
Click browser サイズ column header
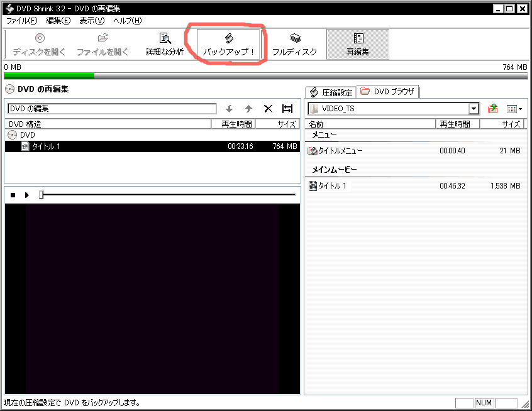tap(502, 124)
